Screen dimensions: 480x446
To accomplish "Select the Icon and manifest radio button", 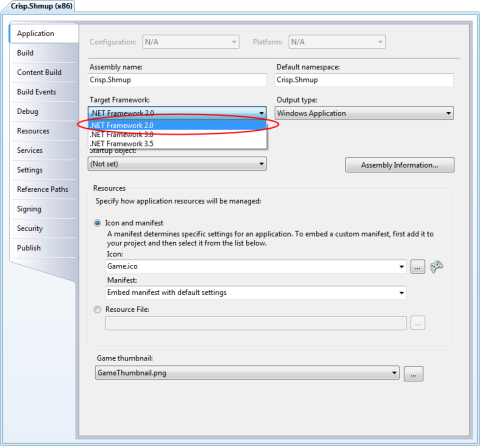I will 97,223.
